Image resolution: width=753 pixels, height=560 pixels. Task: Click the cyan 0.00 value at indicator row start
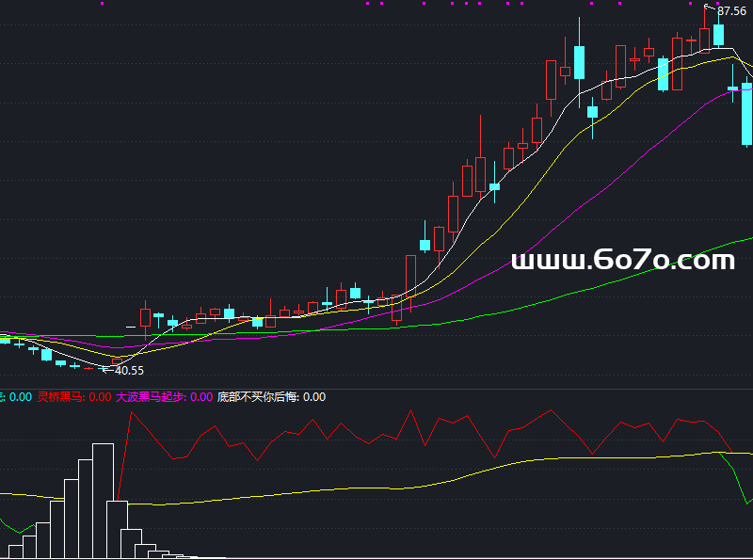(20, 397)
